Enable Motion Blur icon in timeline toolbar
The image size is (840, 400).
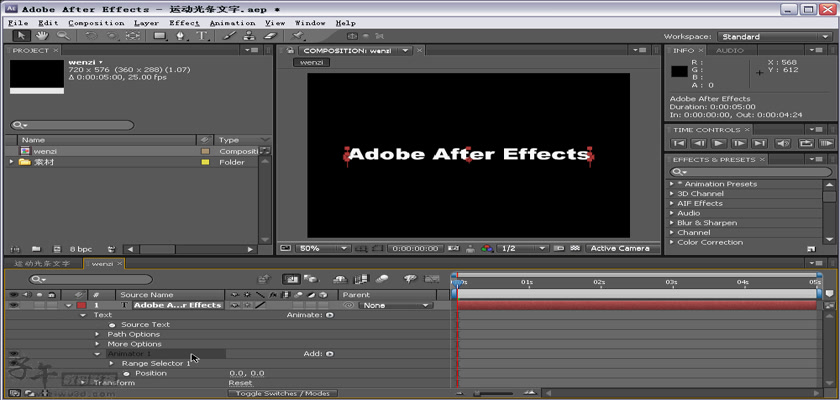(x=382, y=279)
